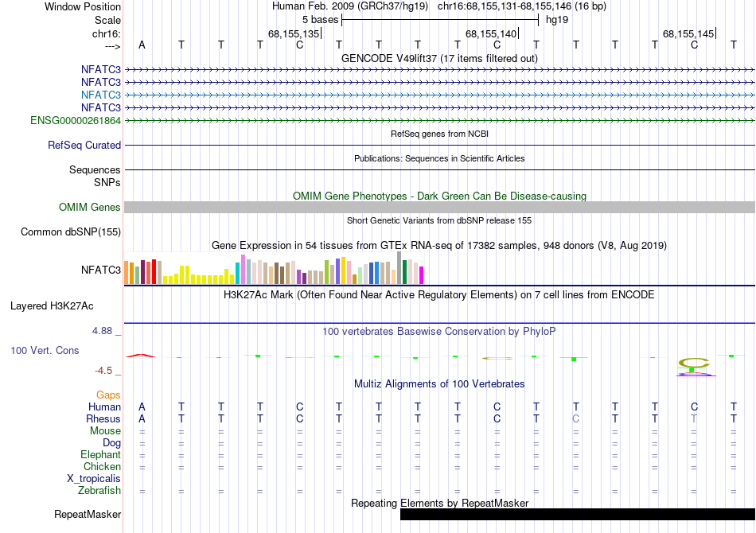Click the GENCODE V49lift37 track title
Image resolution: width=756 pixels, height=533 pixels.
pyautogui.click(x=439, y=58)
